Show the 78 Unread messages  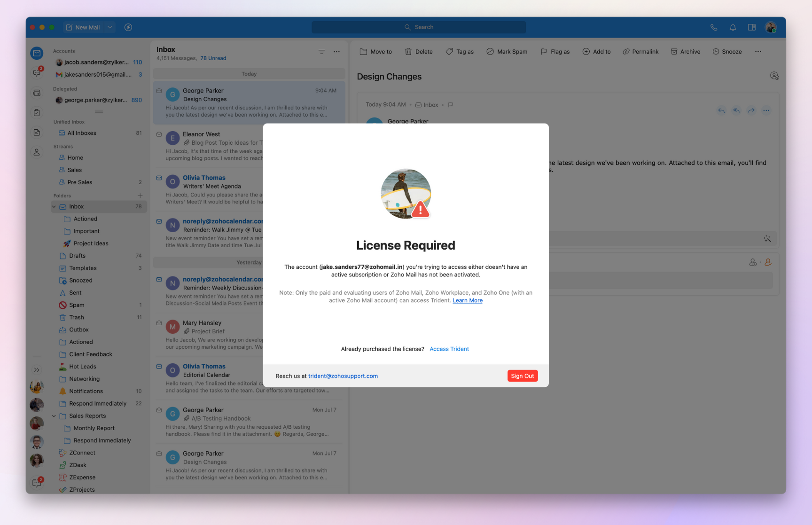213,58
